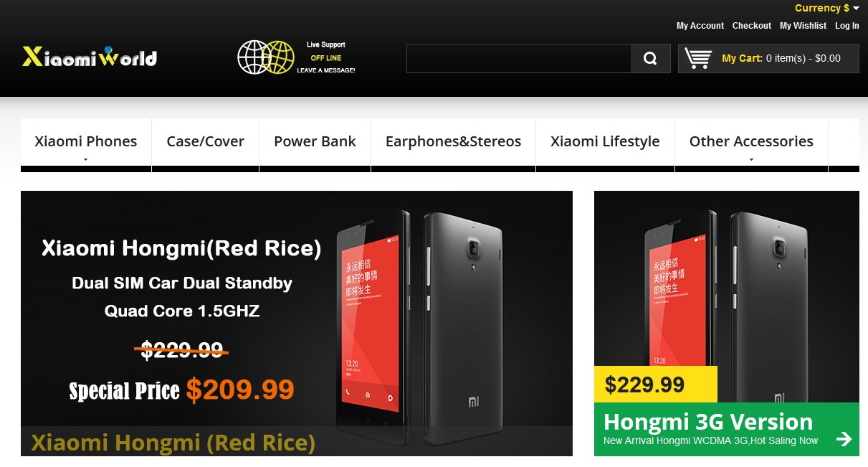Go to homepage via XiaomiWorld logo
Image resolution: width=868 pixels, height=467 pixels.
(90, 56)
